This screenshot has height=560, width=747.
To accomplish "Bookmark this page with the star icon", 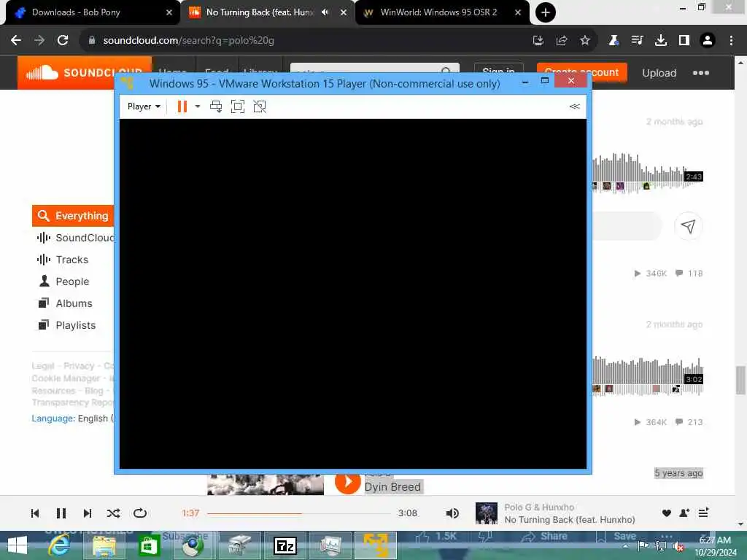I will tap(585, 41).
